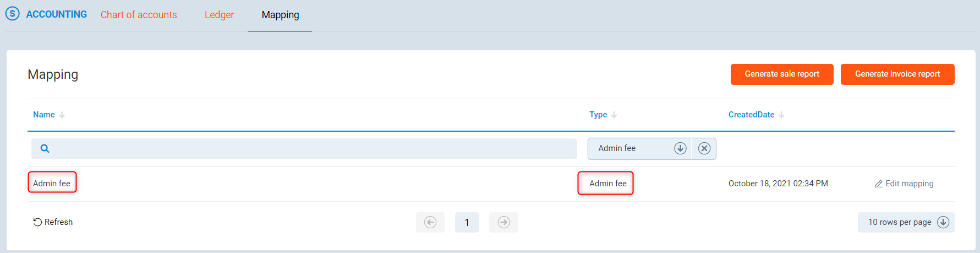The width and height of the screenshot is (980, 253).
Task: Go to next page arrow
Action: [503, 222]
